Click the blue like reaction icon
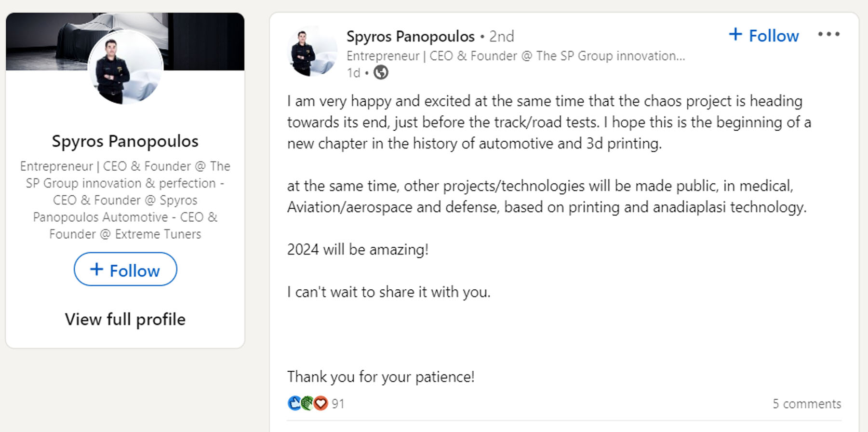 [294, 403]
